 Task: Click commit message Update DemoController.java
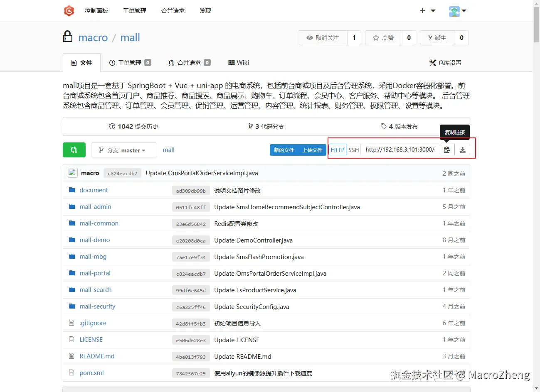pos(253,240)
